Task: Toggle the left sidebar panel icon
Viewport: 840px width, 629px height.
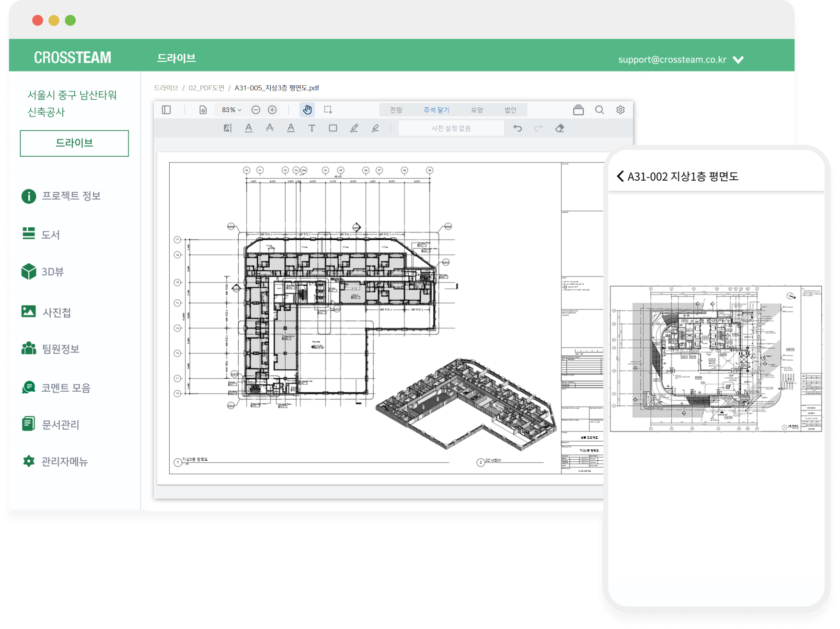Action: point(166,110)
